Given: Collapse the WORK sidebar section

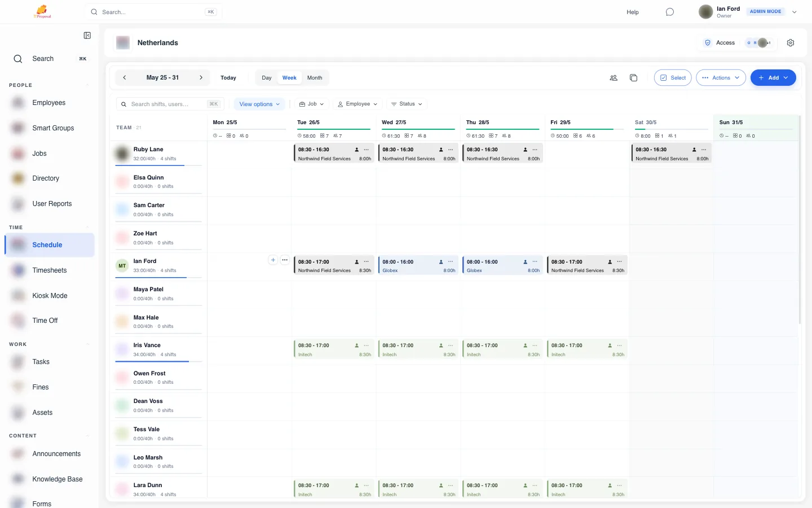Looking at the screenshot, I should [87, 344].
